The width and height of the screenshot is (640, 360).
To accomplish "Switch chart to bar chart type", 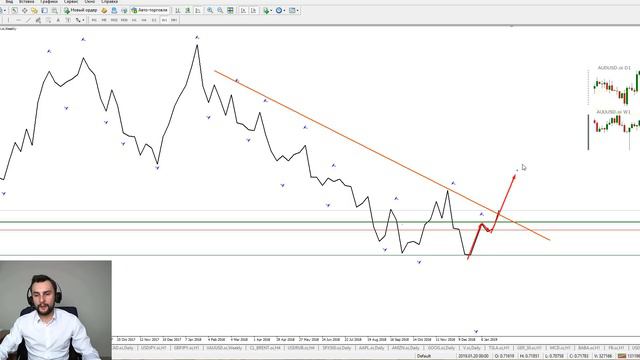I will tap(178, 10).
